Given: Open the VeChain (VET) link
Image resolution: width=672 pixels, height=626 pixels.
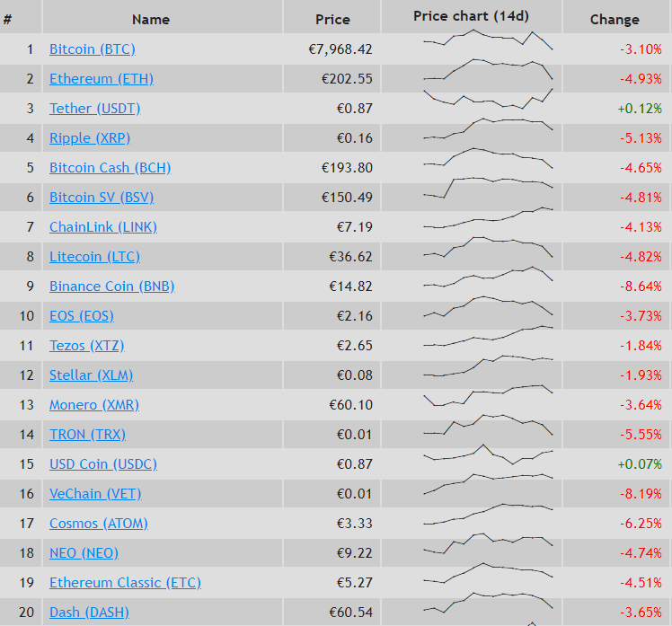Looking at the screenshot, I should point(95,494).
